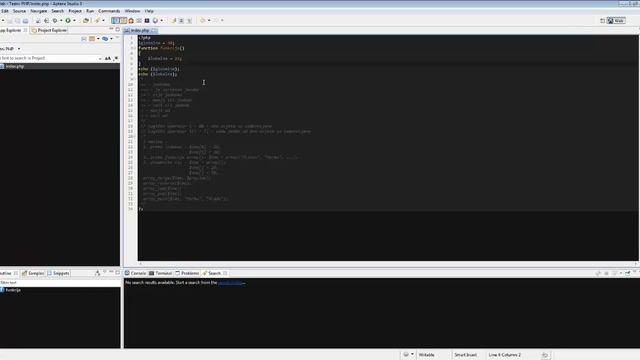Open the Project menu
This screenshot has width=640, height=360.
pos(75,11)
